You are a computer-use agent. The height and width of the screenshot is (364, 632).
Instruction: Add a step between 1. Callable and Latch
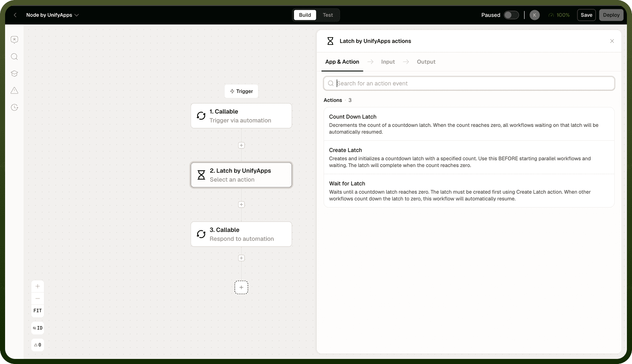241,145
